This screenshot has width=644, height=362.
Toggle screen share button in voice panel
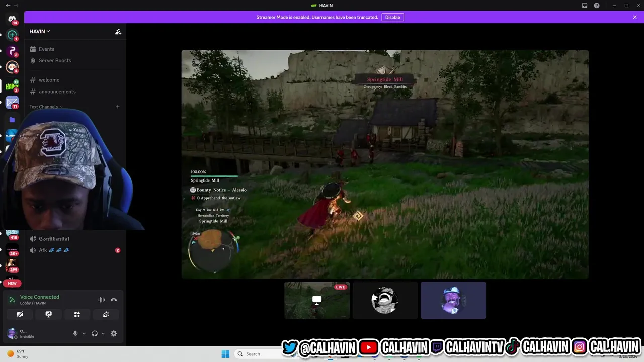48,314
